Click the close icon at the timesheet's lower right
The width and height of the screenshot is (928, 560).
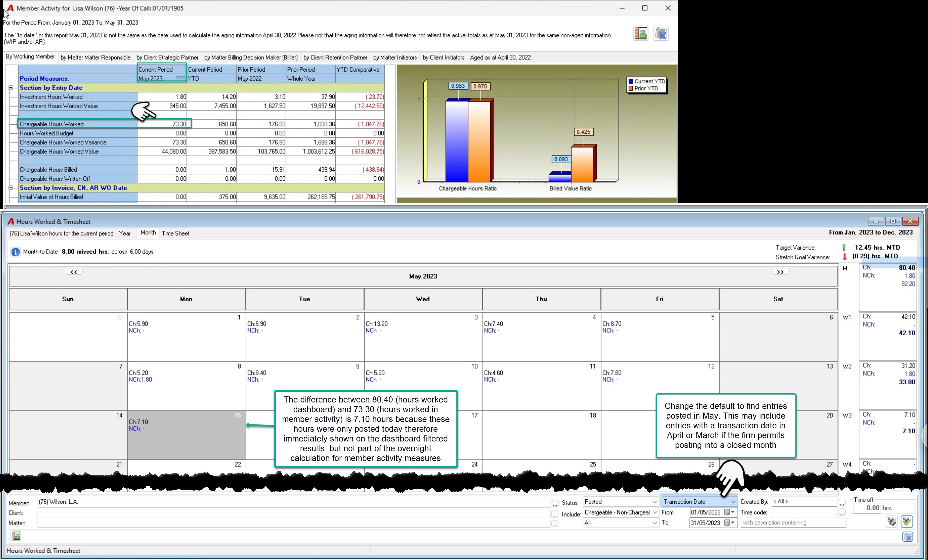908,537
